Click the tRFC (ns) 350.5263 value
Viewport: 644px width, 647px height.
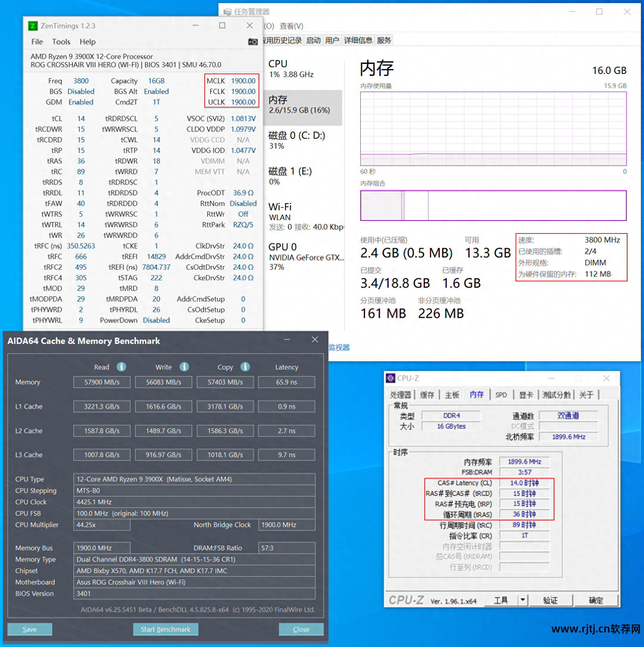point(81,246)
